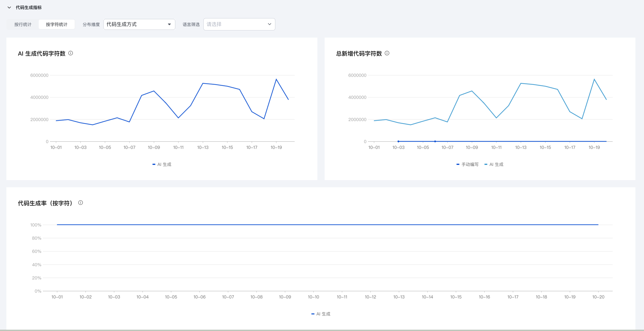Select the 按字符统计 tab
This screenshot has height=331, width=644.
[56, 24]
